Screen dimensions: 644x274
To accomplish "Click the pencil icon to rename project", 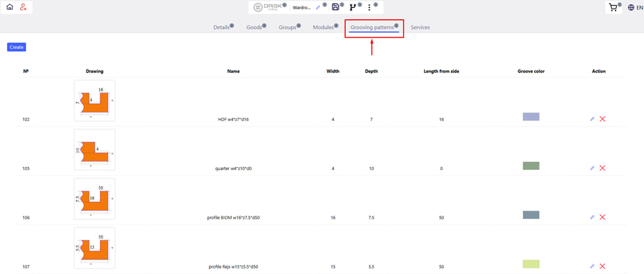I will click(318, 8).
